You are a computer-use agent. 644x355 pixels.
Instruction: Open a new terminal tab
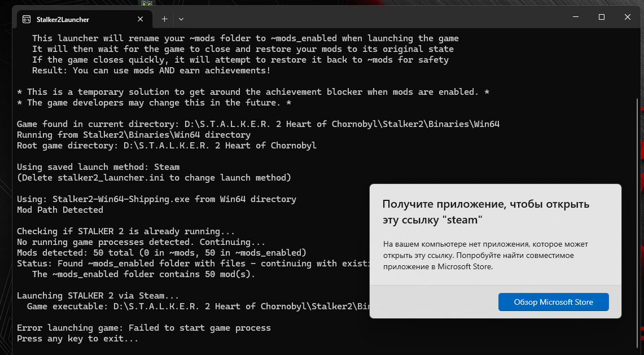coord(164,19)
